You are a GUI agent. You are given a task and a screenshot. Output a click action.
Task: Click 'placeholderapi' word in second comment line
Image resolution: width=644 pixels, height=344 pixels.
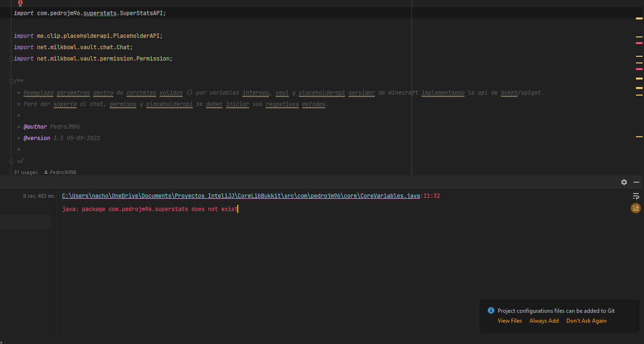click(169, 104)
